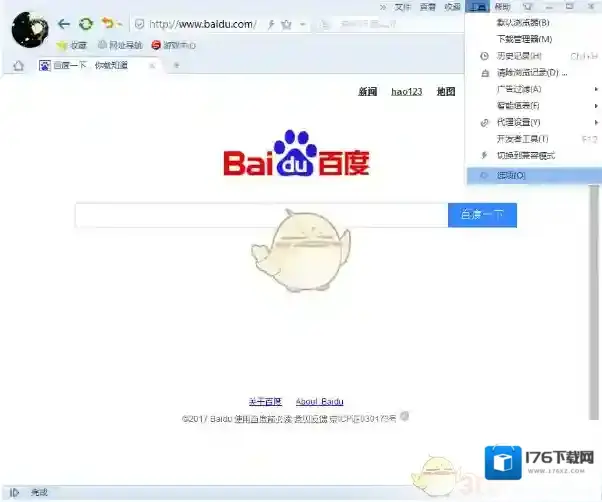This screenshot has width=602, height=502.
Task: Click the 百度一下 search button
Action: click(x=482, y=215)
